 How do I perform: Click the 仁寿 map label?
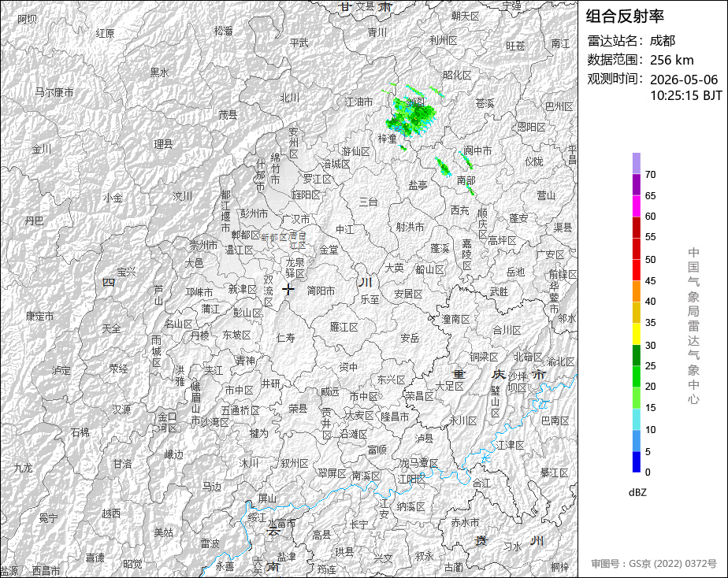(285, 338)
